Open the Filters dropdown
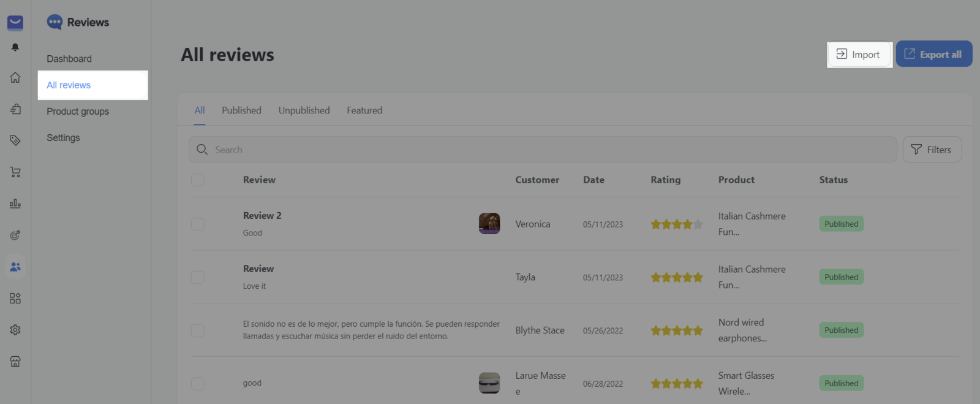 (x=932, y=150)
